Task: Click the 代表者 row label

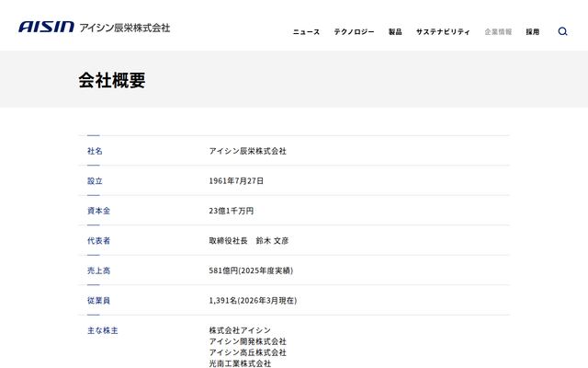Action: point(98,241)
